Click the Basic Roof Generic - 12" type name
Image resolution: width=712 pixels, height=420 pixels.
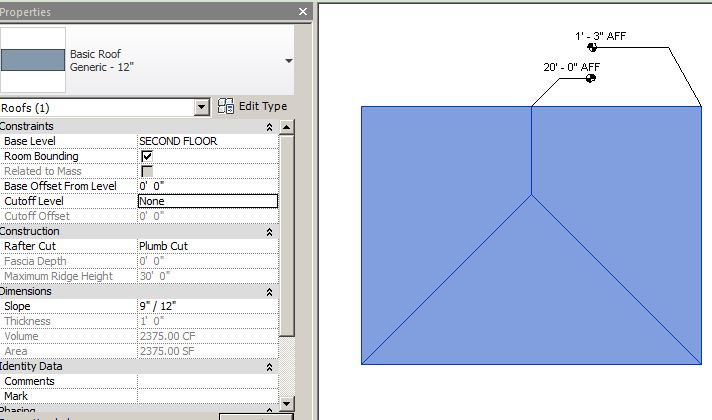click(x=102, y=60)
